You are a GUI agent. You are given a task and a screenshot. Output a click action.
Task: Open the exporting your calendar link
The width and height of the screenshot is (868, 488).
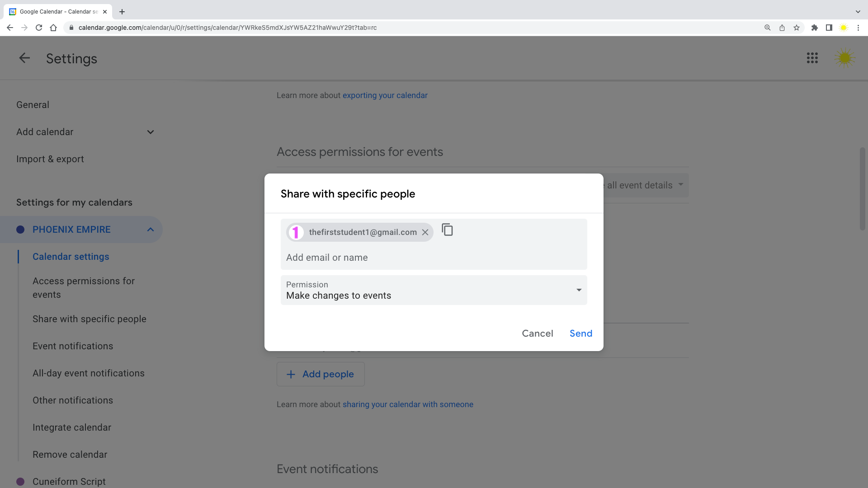385,95
